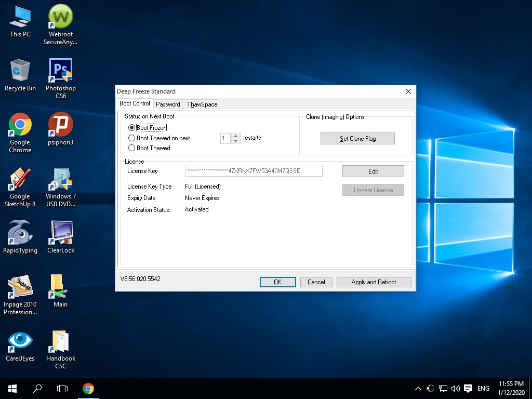
Task: Open Inpage 2010 Professional shortcut
Action: click(x=20, y=295)
